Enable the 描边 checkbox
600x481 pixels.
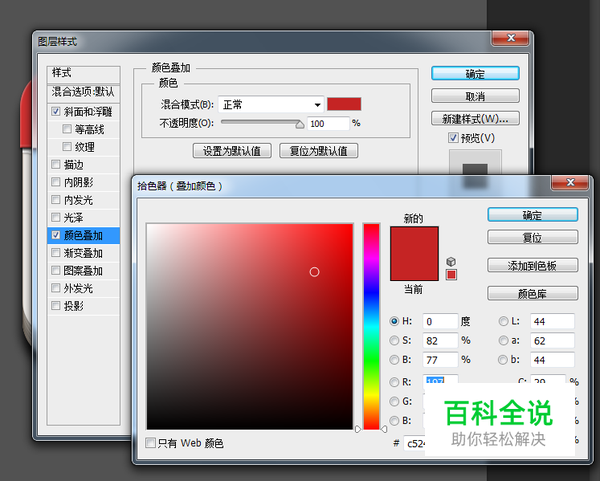click(56, 165)
